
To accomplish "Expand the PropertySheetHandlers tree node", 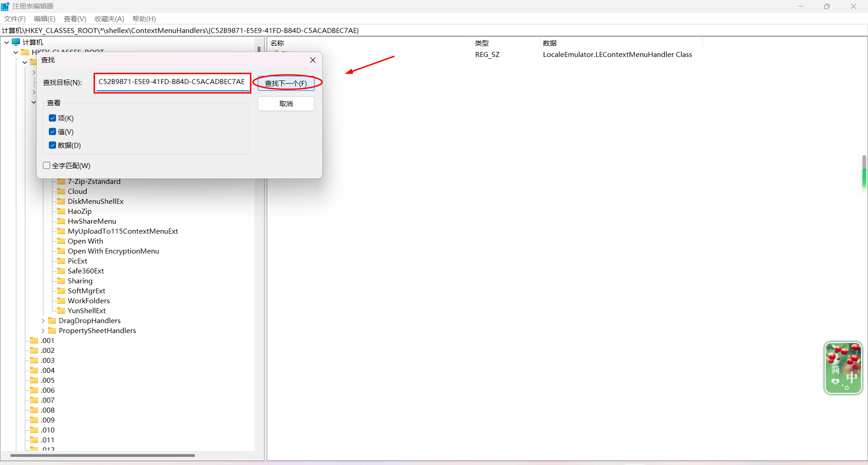I will point(43,331).
